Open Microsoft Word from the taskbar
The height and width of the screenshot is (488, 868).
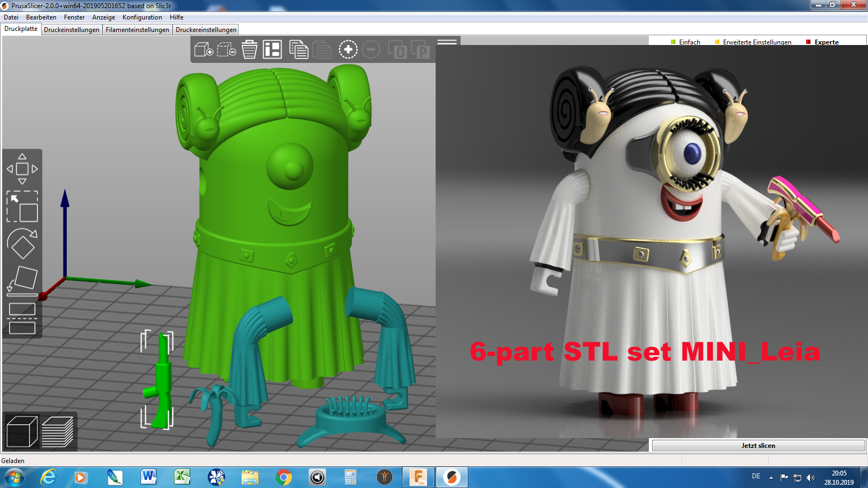tap(148, 477)
